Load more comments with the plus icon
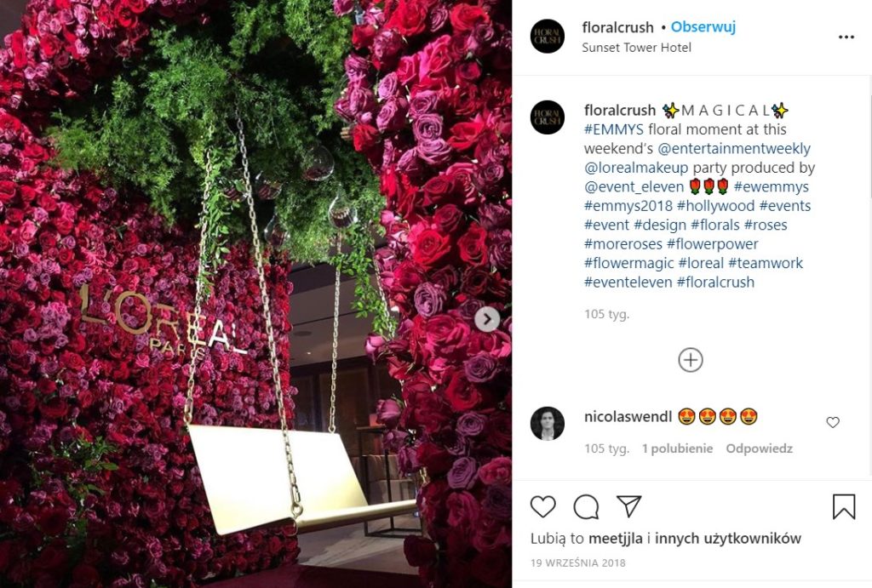Image resolution: width=872 pixels, height=588 pixels. pos(690,360)
